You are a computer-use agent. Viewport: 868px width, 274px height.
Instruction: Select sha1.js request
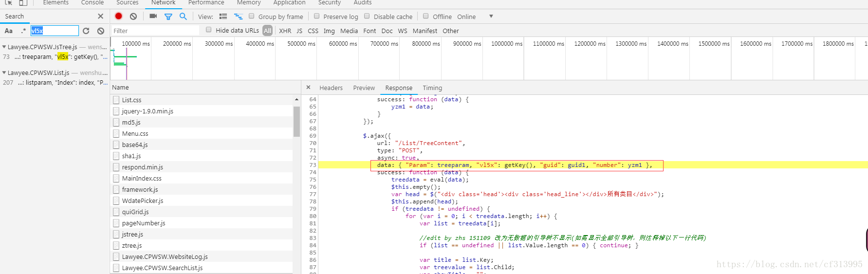(202, 156)
